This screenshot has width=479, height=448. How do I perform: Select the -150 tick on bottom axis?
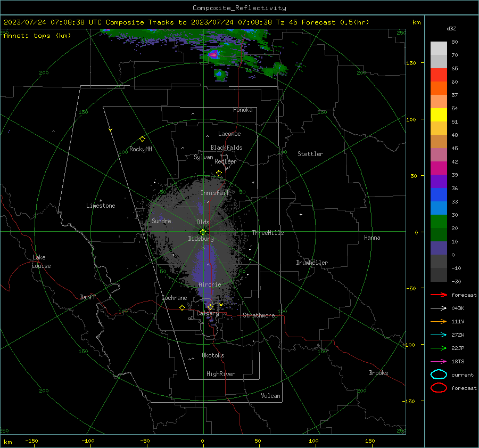(x=31, y=441)
